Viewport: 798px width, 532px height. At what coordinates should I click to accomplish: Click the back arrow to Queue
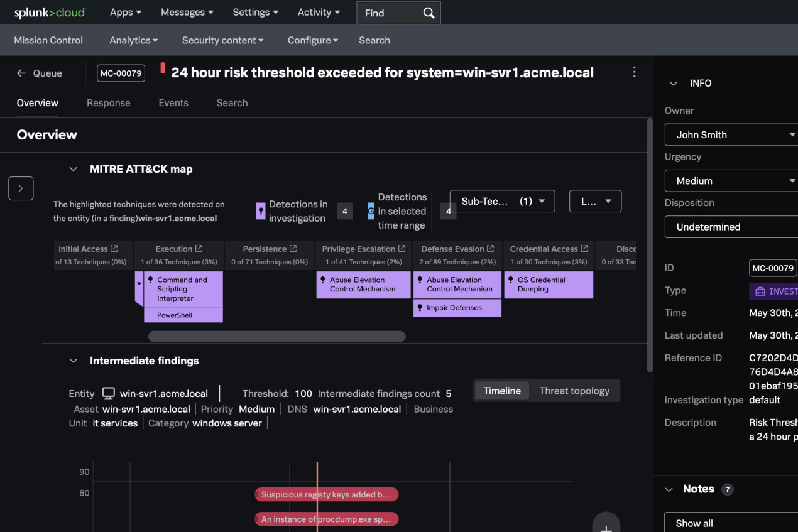point(21,73)
